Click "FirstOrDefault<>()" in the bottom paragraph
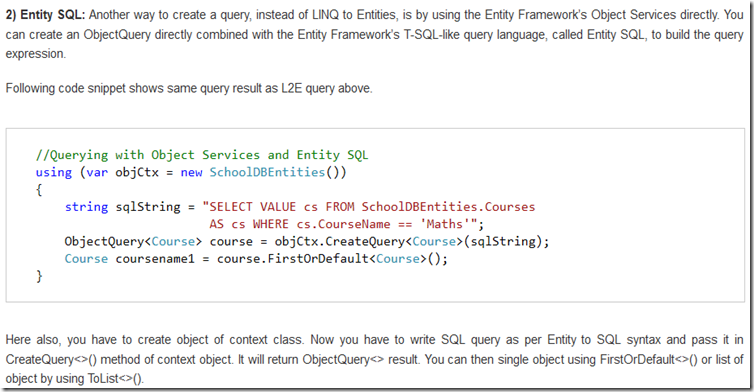Viewport: 754px width, 392px height. pyautogui.click(x=649, y=359)
